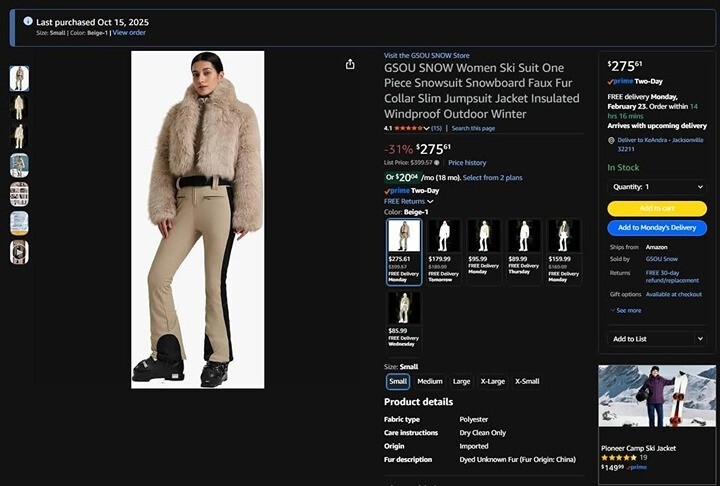720x486 pixels.
Task: Select size X-Large
Action: coord(493,381)
